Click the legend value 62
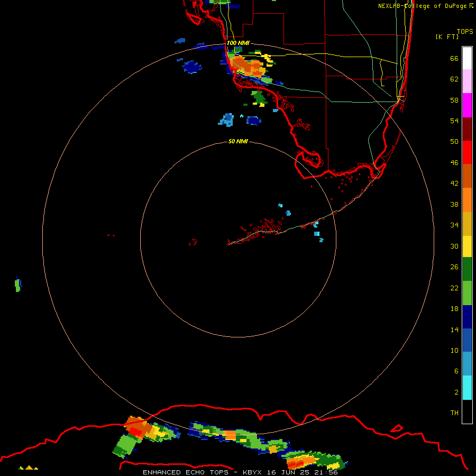476x476 pixels. tap(454, 79)
